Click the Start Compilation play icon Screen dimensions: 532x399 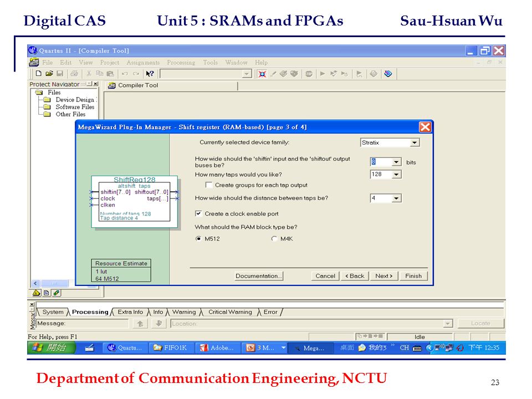[323, 74]
